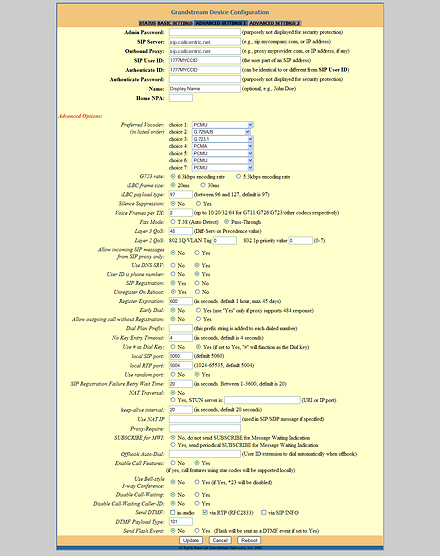Set Use # as Dial Key to No

[x=173, y=347]
